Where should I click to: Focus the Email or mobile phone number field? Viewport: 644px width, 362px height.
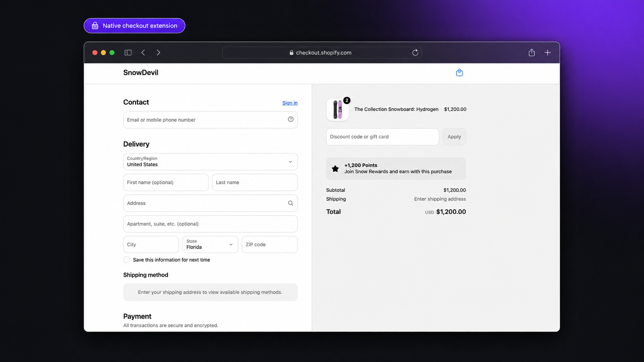[211, 120]
